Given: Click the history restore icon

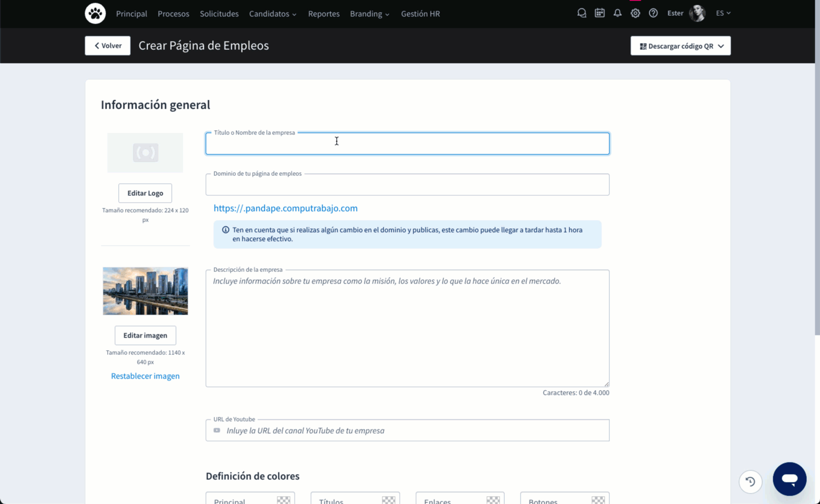Looking at the screenshot, I should click(750, 481).
